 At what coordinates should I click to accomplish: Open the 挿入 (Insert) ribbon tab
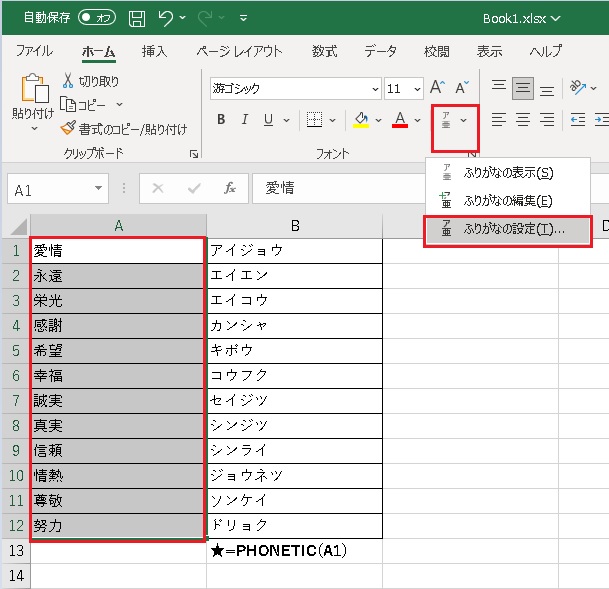(x=154, y=51)
